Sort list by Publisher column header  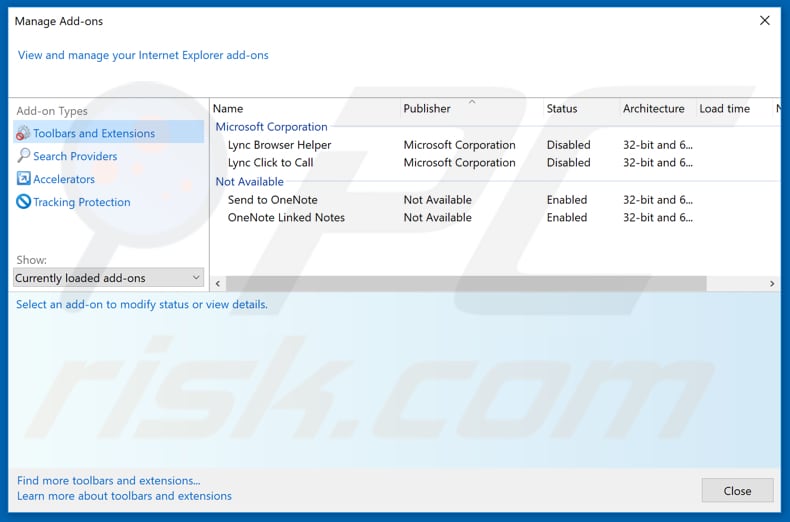pos(427,108)
